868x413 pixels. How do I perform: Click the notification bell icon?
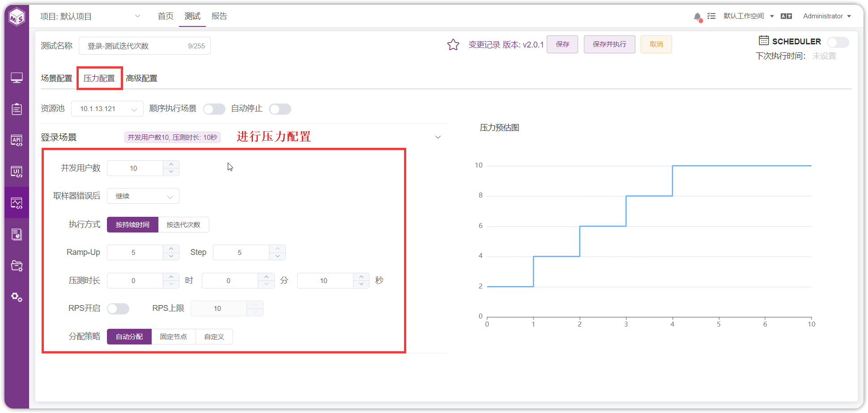[697, 17]
